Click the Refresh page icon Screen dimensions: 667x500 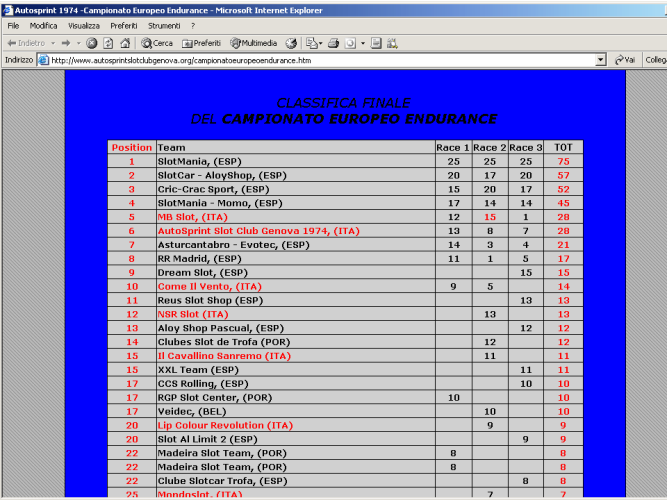coord(108,43)
